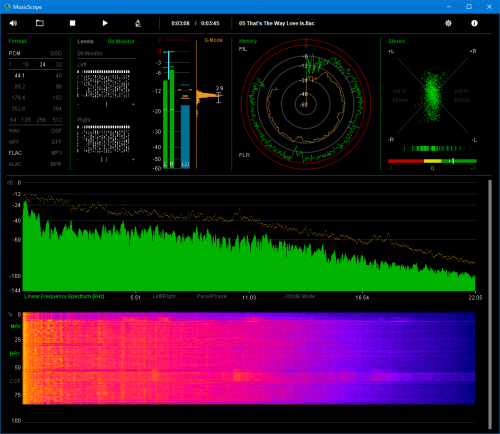This screenshot has width=500, height=434.
Task: Switch to the Levels tab
Action: coord(86,41)
